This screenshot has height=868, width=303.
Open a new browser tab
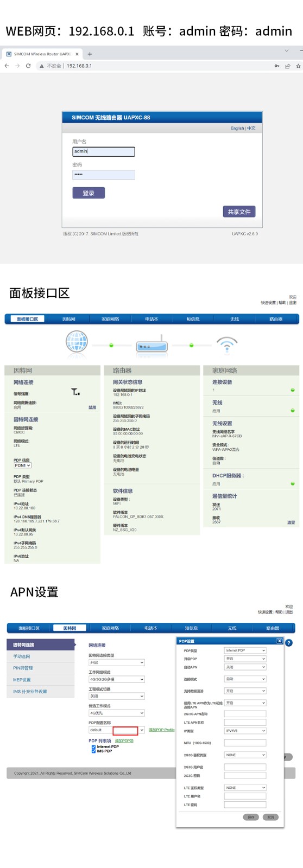pos(90,54)
